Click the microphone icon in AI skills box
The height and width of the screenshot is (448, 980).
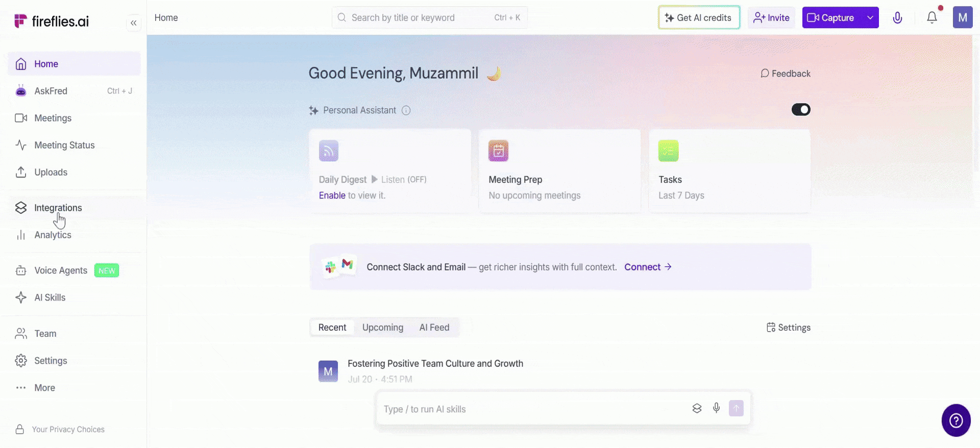pos(717,408)
